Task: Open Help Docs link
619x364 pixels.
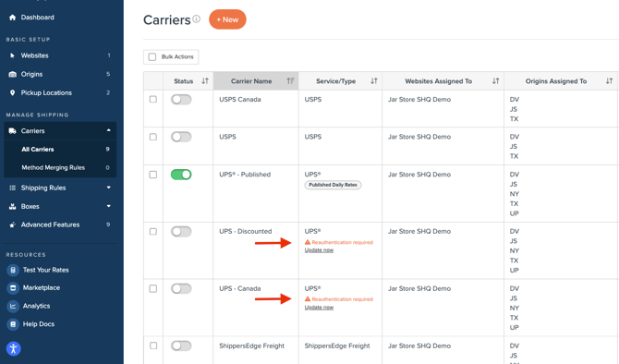Action: 39,324
